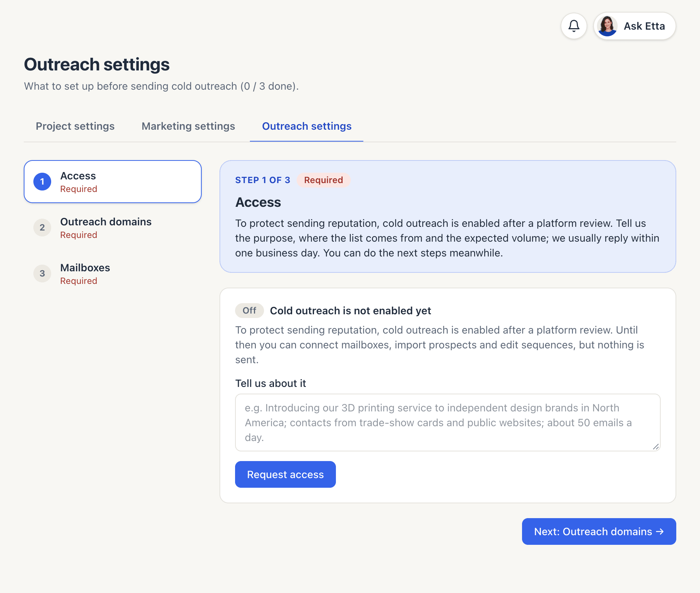
Task: Focus the 'Tell us about it' text area
Action: (x=448, y=423)
